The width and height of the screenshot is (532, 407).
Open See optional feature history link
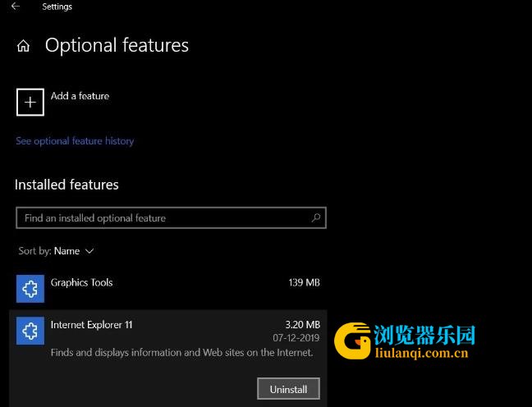tap(75, 141)
